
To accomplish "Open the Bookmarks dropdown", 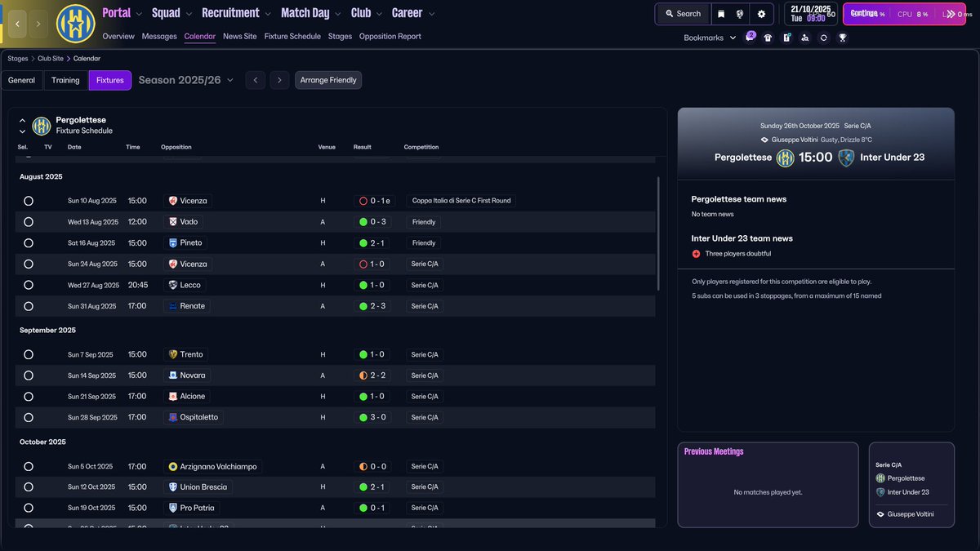I will click(710, 38).
